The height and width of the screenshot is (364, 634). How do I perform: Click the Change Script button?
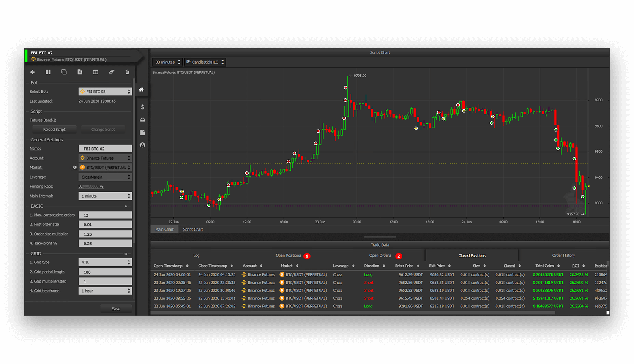pyautogui.click(x=103, y=130)
